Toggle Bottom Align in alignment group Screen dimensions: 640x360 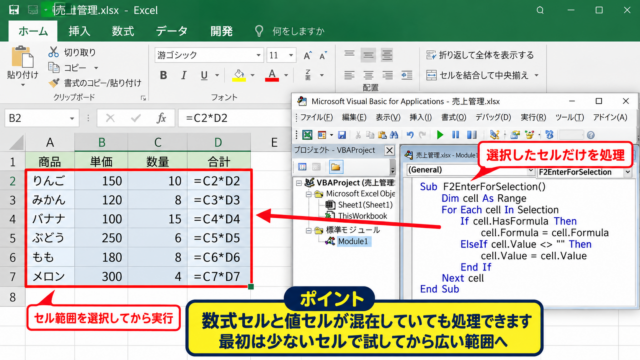tap(387, 55)
